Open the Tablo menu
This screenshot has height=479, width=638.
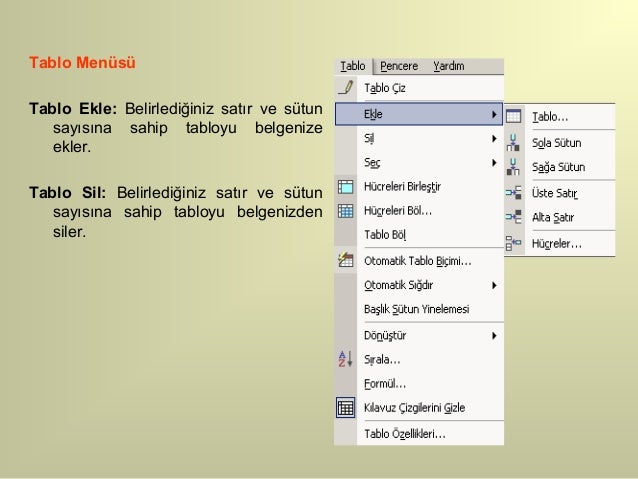pos(353,66)
